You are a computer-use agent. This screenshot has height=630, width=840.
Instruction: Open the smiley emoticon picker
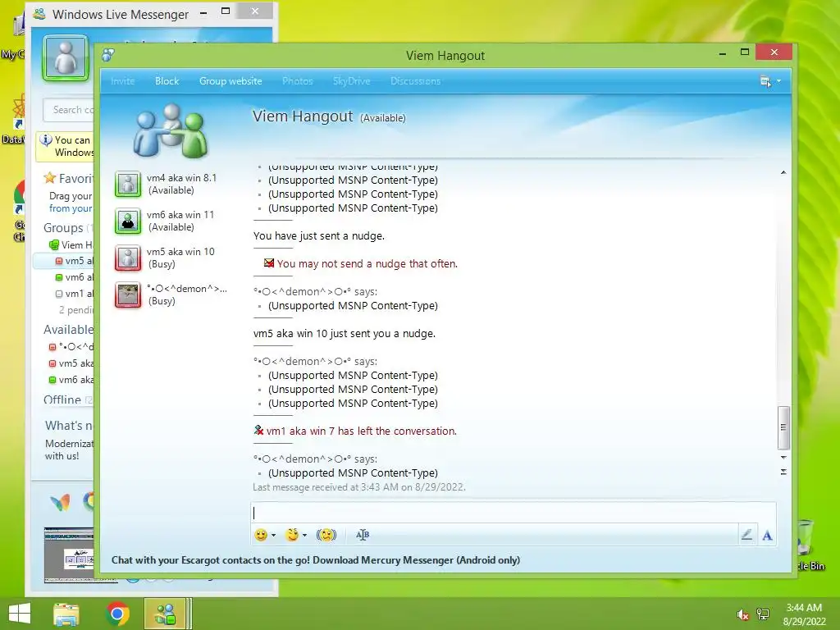[x=261, y=535]
